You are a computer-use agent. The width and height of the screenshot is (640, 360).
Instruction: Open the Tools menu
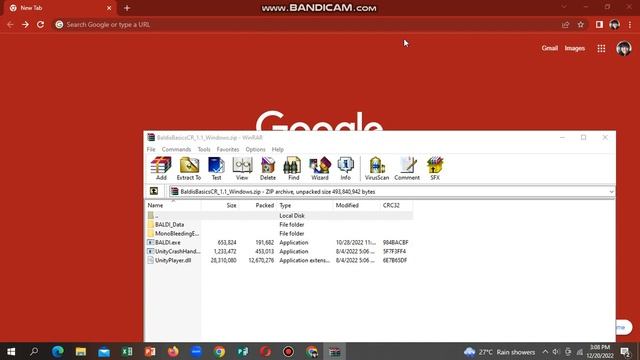(x=204, y=149)
